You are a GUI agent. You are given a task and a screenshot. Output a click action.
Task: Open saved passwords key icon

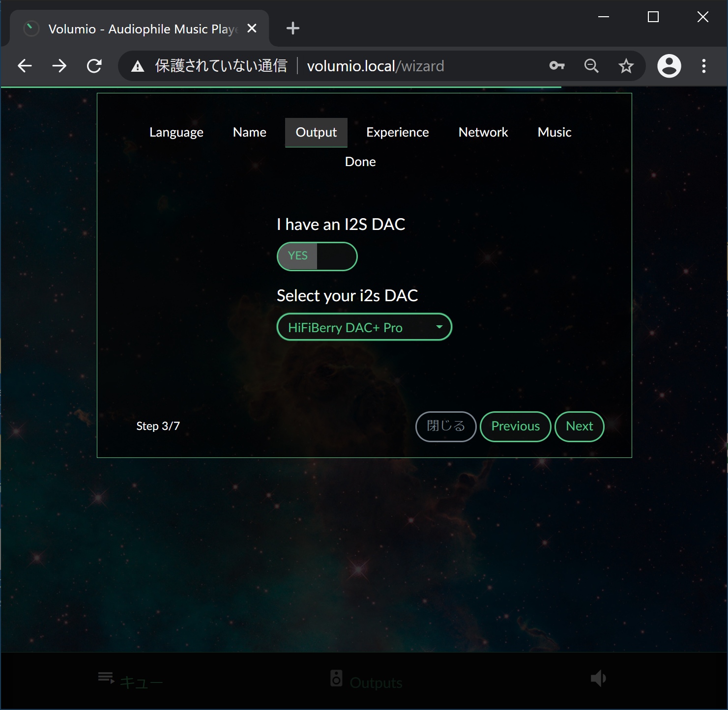pos(556,66)
